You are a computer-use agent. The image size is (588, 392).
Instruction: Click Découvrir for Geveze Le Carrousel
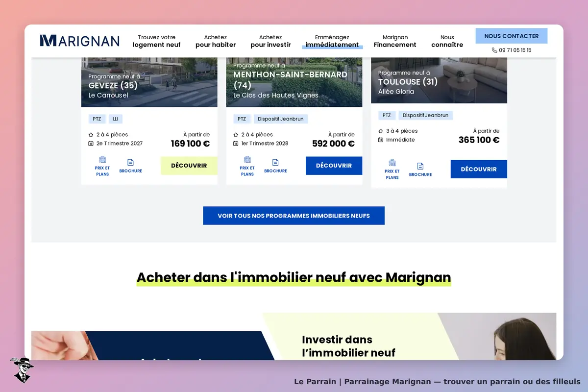click(x=189, y=166)
